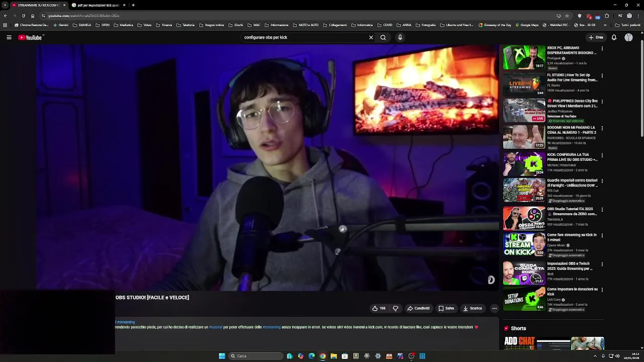644x362 pixels.
Task: Open File Explorer from the taskbar
Action: (x=334, y=356)
